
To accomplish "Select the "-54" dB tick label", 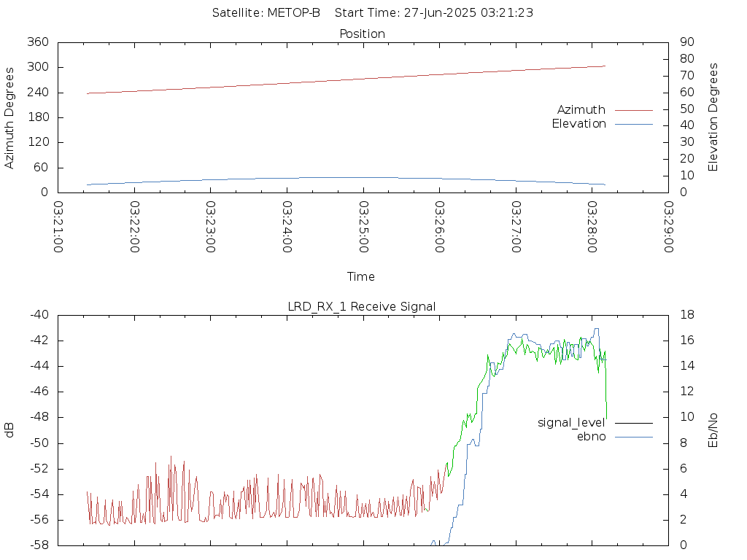I will click(39, 494).
